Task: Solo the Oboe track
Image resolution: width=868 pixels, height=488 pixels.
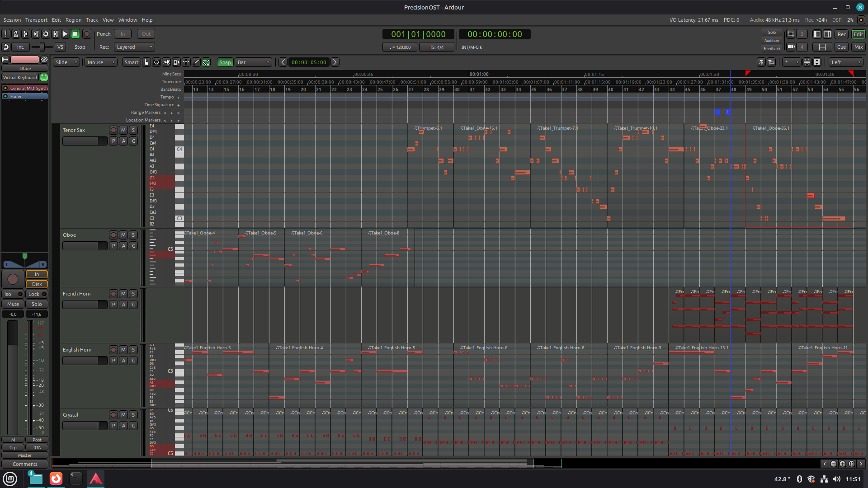Action: pyautogui.click(x=133, y=235)
